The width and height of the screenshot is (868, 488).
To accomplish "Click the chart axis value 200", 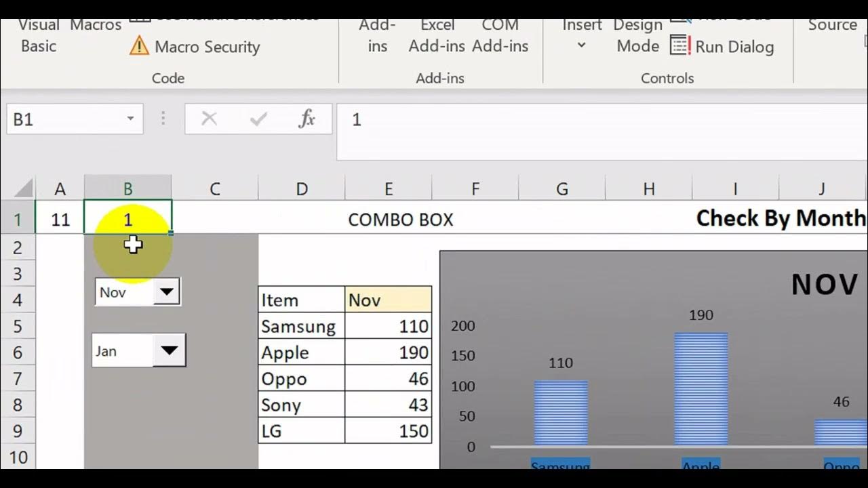I will [463, 325].
